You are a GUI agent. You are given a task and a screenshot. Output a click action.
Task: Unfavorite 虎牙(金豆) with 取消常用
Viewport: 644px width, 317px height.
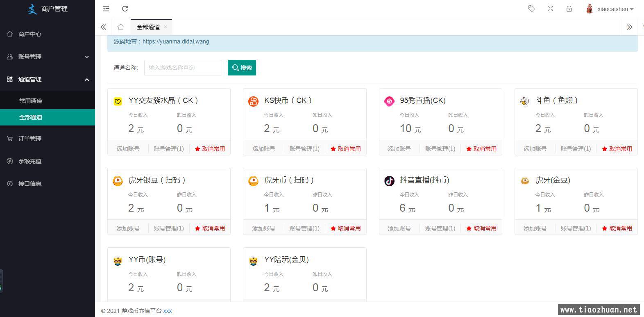(x=617, y=228)
